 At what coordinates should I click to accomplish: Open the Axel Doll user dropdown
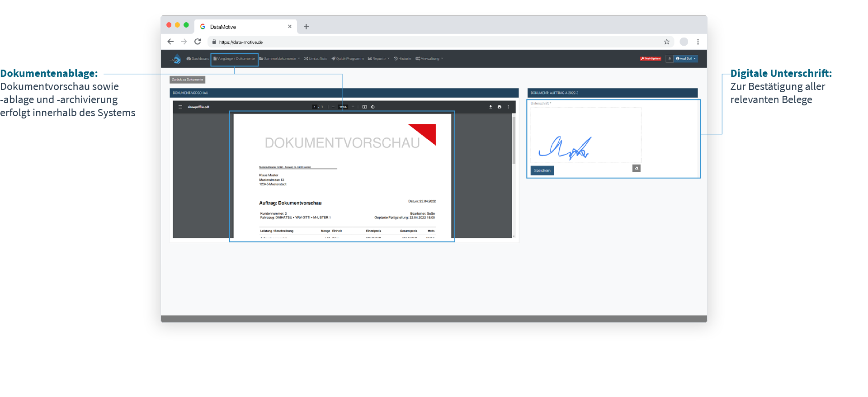pyautogui.click(x=686, y=59)
